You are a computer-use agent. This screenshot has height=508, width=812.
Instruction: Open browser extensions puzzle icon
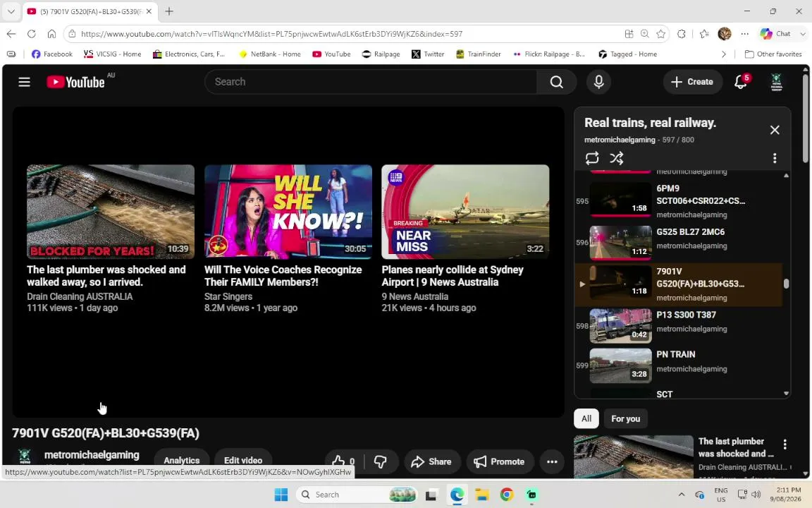[682, 34]
